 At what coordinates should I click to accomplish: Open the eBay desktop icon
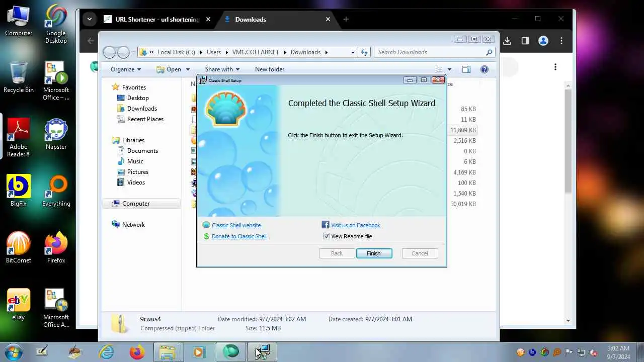[19, 305]
